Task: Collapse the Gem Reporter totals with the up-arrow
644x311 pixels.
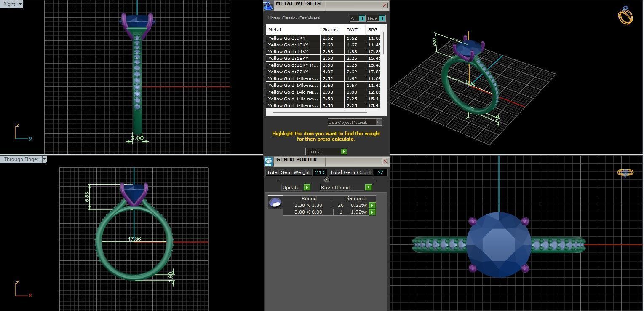Action: pyautogui.click(x=327, y=180)
